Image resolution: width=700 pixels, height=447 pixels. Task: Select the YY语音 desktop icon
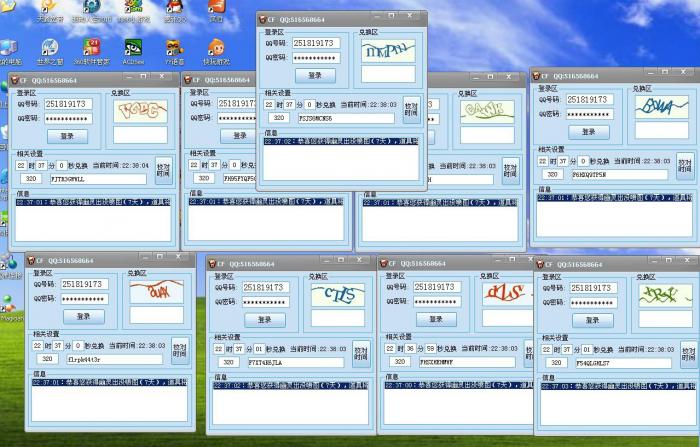pyautogui.click(x=175, y=51)
